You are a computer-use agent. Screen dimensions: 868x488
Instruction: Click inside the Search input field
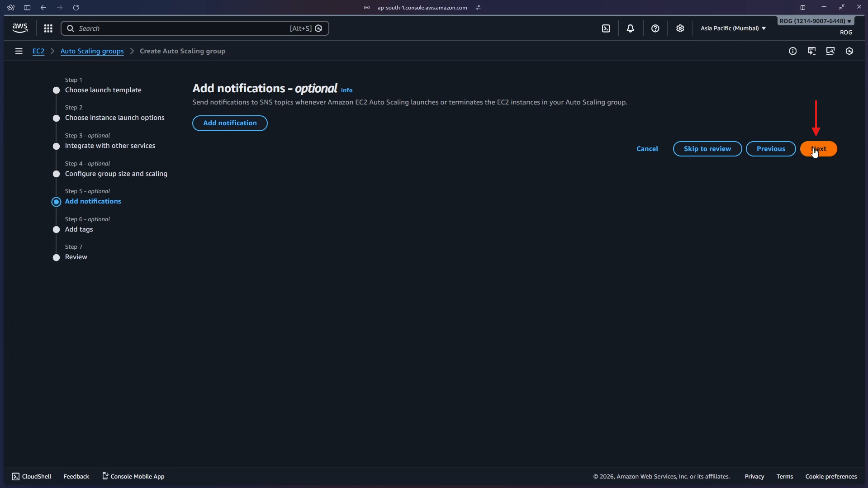181,28
